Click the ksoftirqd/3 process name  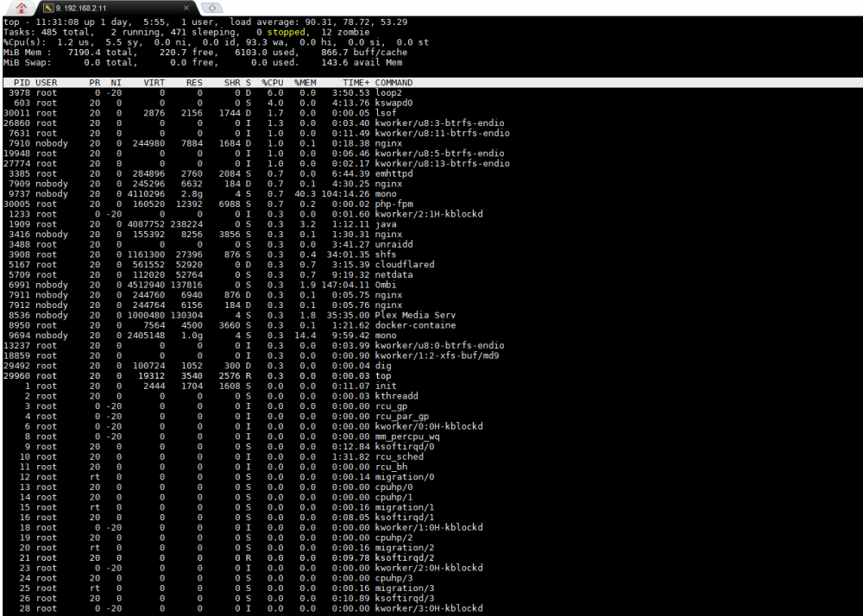[x=405, y=598]
